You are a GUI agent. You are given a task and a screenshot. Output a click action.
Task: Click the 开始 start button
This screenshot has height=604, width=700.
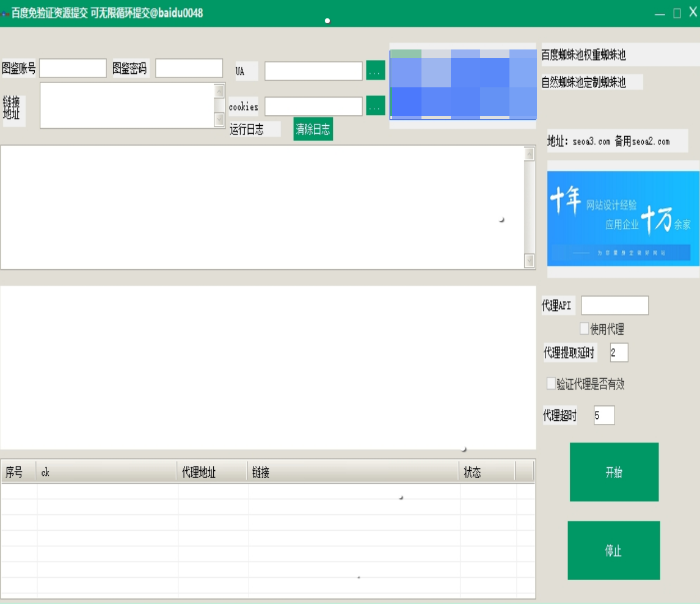pyautogui.click(x=614, y=472)
